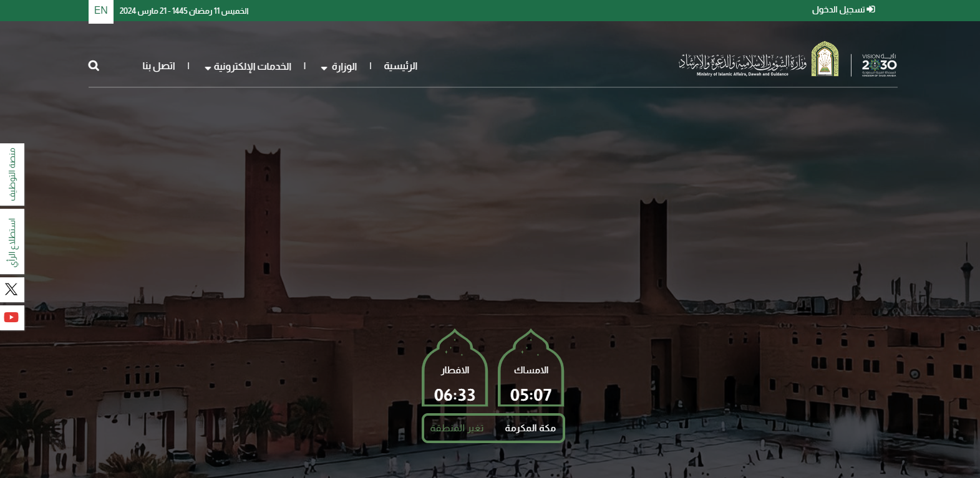Select the مكة المكرمة region label
Image resolution: width=980 pixels, height=478 pixels.
[530, 428]
